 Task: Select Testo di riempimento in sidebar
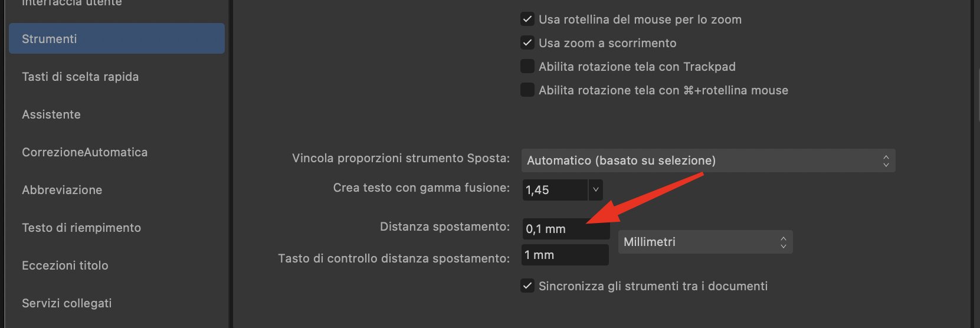tap(117, 228)
